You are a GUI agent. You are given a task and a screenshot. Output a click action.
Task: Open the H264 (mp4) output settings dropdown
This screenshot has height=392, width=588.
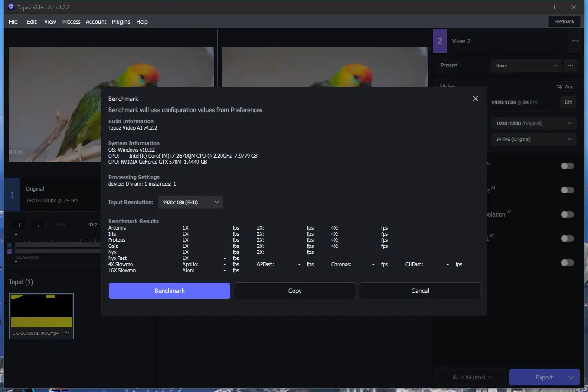pyautogui.click(x=471, y=377)
